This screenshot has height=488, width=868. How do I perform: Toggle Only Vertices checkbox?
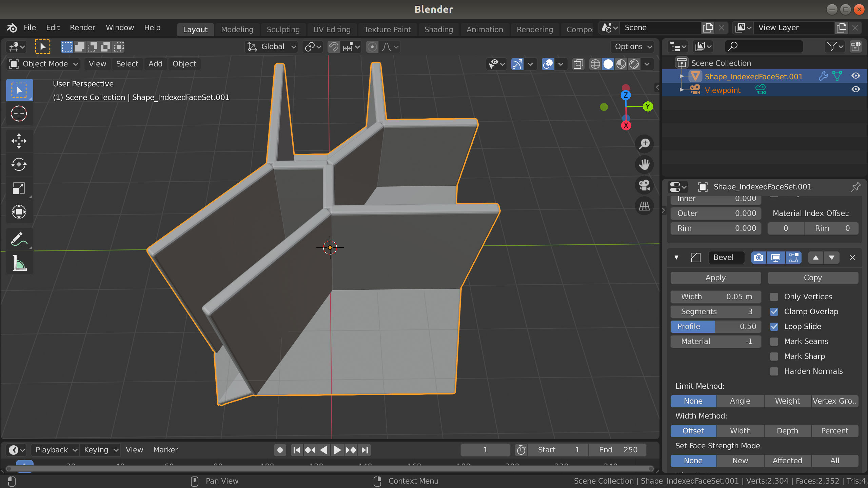coord(774,296)
